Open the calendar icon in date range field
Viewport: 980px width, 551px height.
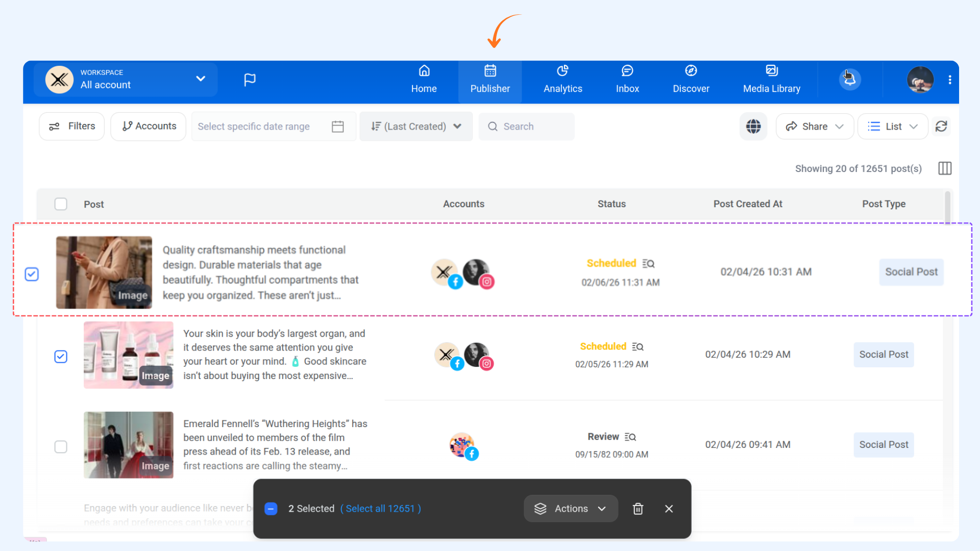point(337,127)
